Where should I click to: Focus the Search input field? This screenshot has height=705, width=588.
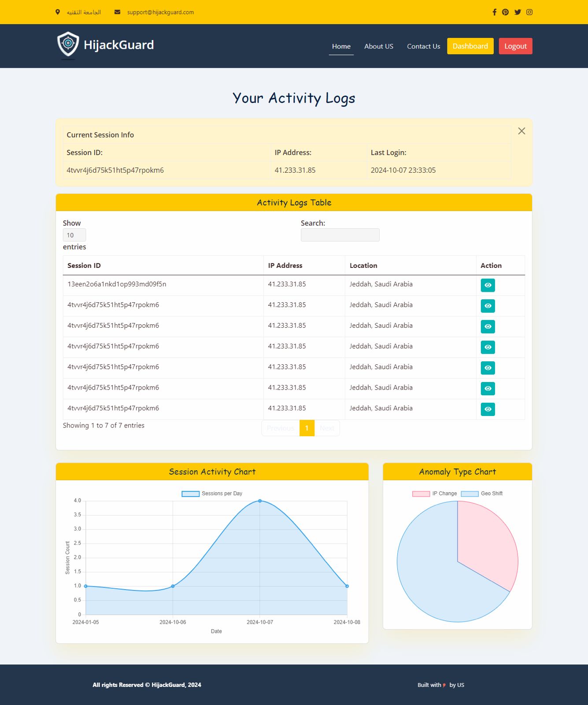click(340, 235)
